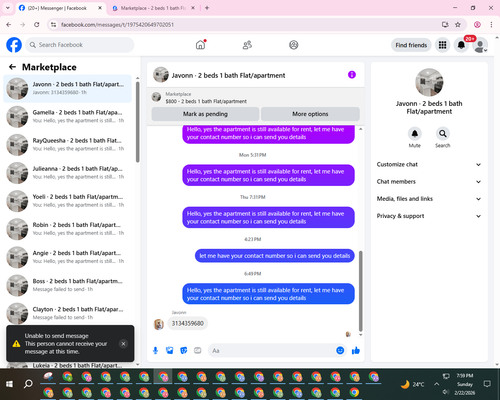Expand the Privacy & support section
Viewport: 500px width, 400px height.
[429, 216]
